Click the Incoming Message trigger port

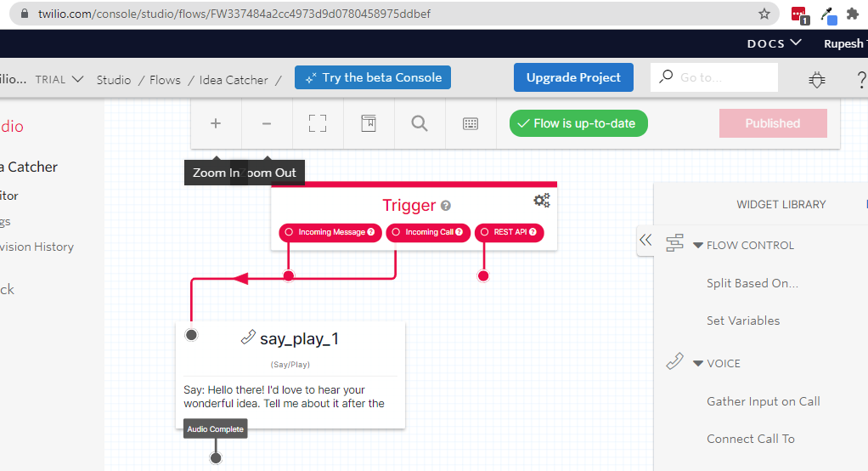(289, 232)
